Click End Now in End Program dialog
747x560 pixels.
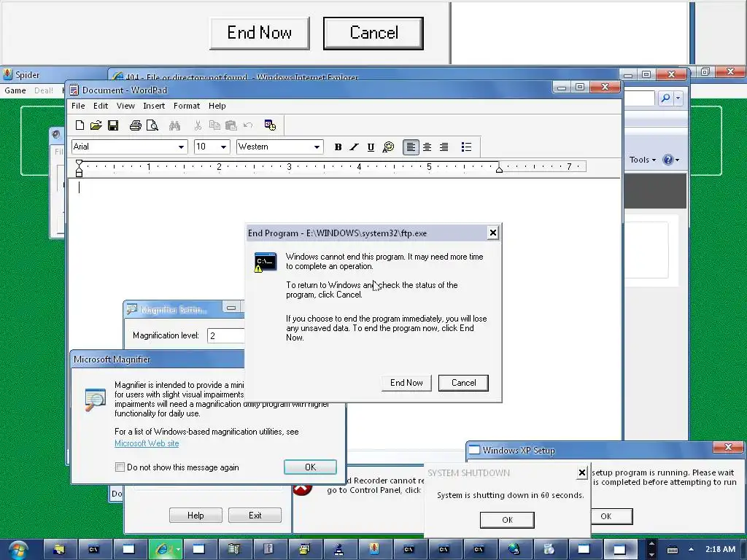(x=406, y=383)
